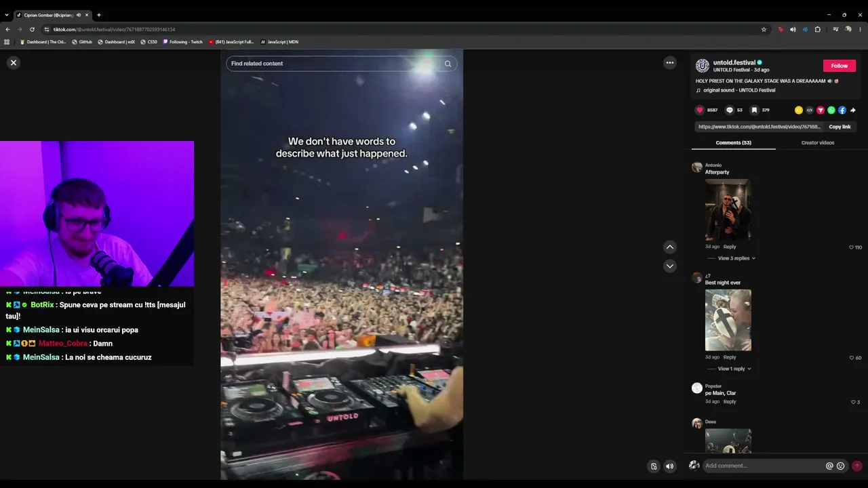Viewport: 868px width, 488px height.
Task: Switch to the Creator videos tab
Action: (x=818, y=143)
